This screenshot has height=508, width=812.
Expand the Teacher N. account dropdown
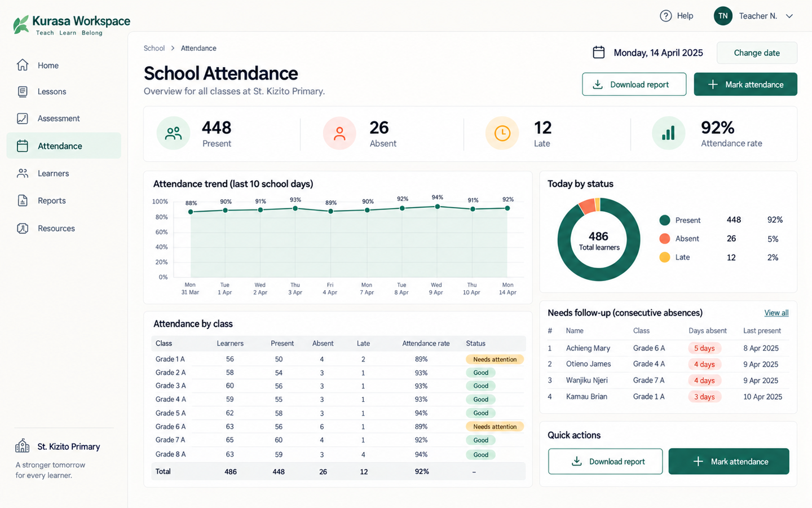point(789,16)
